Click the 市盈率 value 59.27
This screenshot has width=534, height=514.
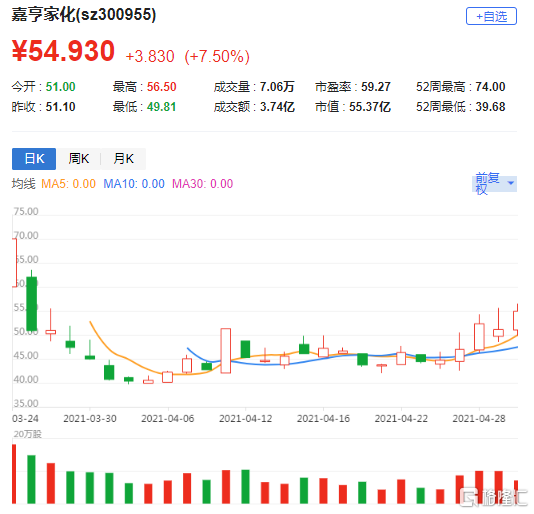pyautogui.click(x=376, y=87)
